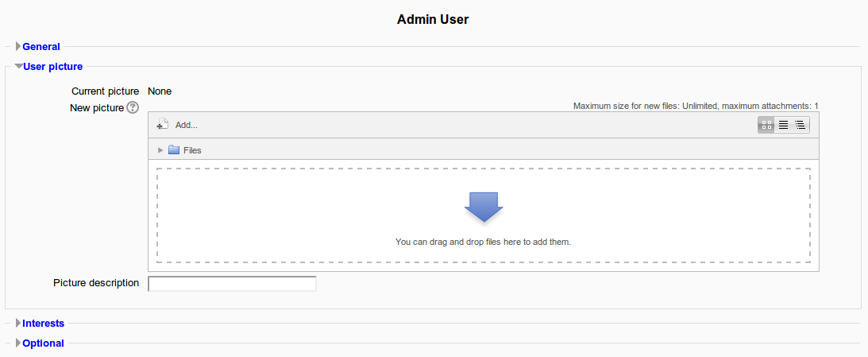This screenshot has height=357, width=868.
Task: Click the blue Files folder icon
Action: click(175, 149)
